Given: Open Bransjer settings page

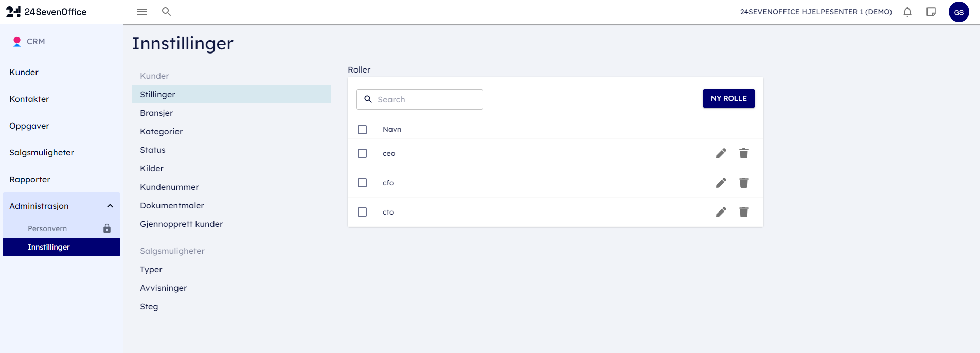Looking at the screenshot, I should [x=156, y=113].
